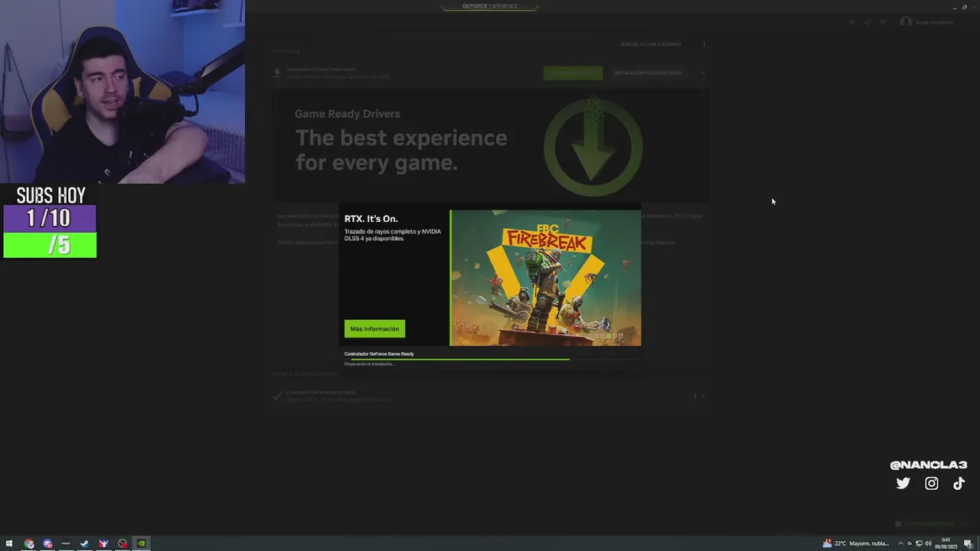Open the dark taskbar app beside Discord
This screenshot has width=980, height=551.
pyautogui.click(x=66, y=543)
